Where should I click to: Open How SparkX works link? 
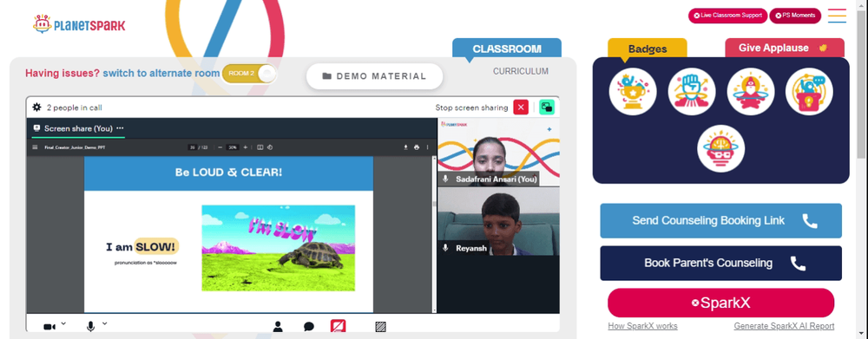pyautogui.click(x=642, y=326)
